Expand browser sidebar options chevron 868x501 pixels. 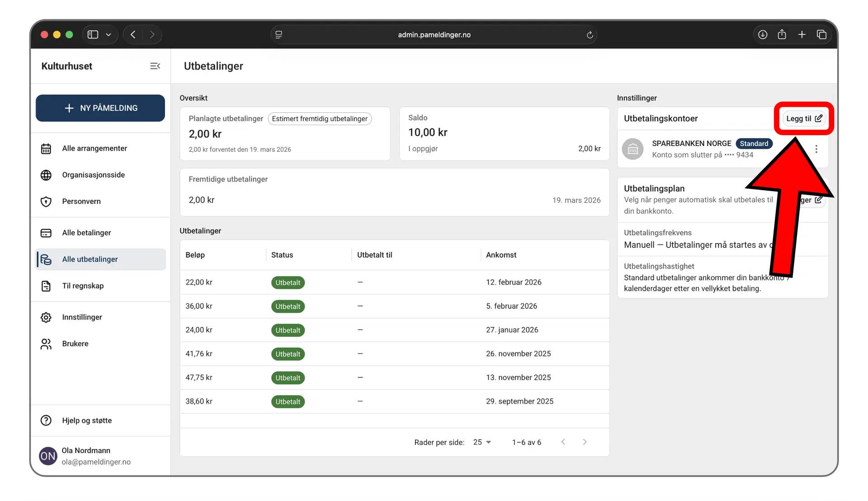click(x=108, y=35)
